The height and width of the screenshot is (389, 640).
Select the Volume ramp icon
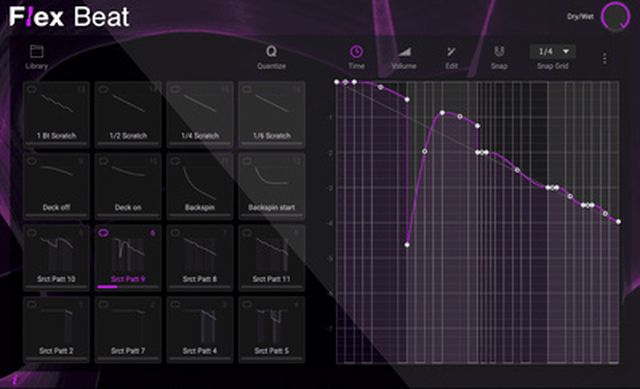(x=404, y=52)
